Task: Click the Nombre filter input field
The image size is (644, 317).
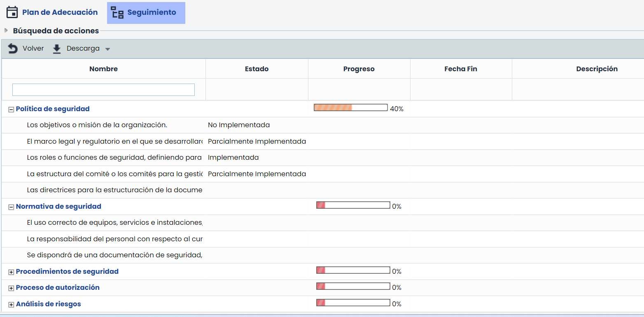Action: (x=103, y=90)
